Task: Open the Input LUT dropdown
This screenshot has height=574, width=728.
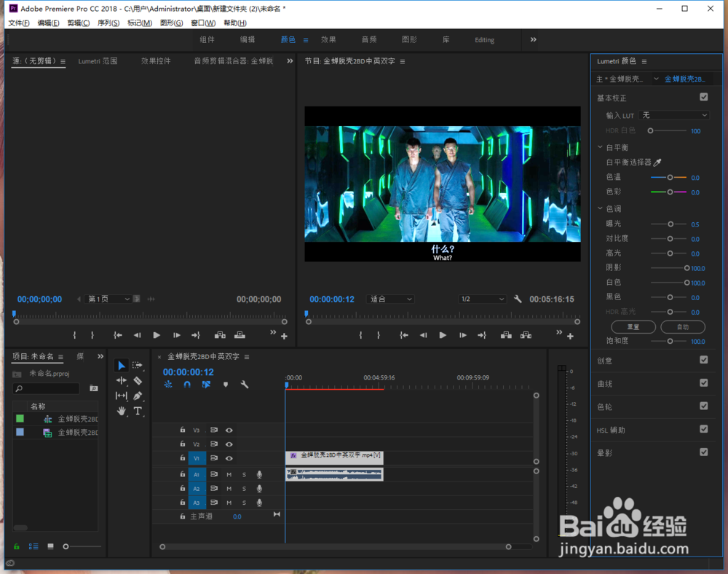Action: click(x=674, y=115)
